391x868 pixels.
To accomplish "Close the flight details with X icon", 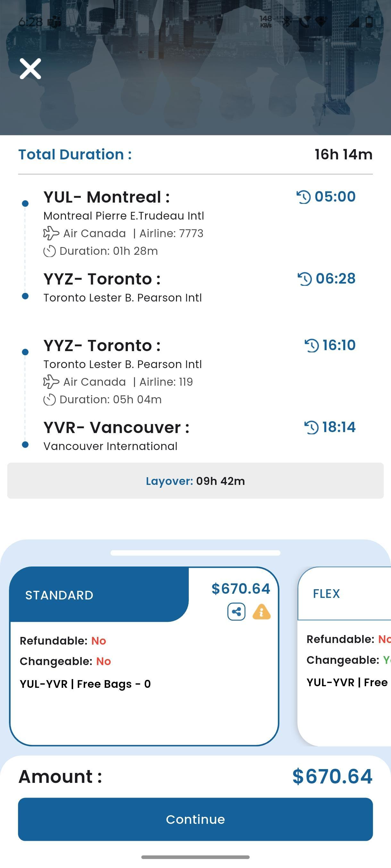I will pyautogui.click(x=30, y=69).
